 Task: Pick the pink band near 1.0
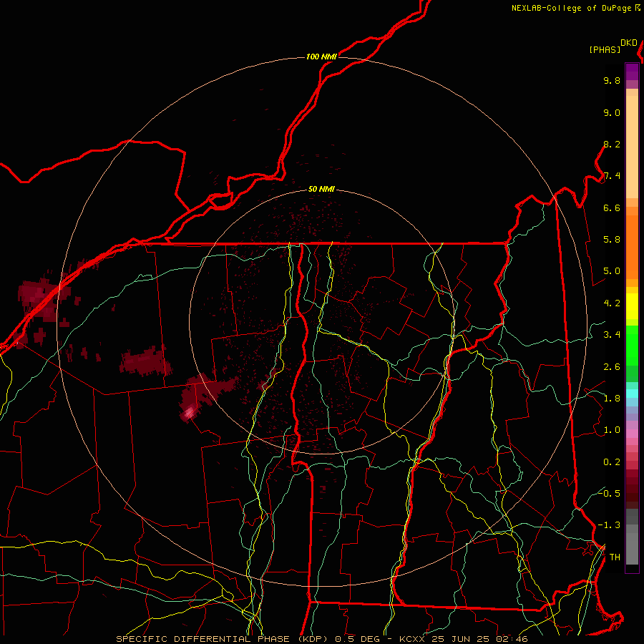click(x=632, y=434)
